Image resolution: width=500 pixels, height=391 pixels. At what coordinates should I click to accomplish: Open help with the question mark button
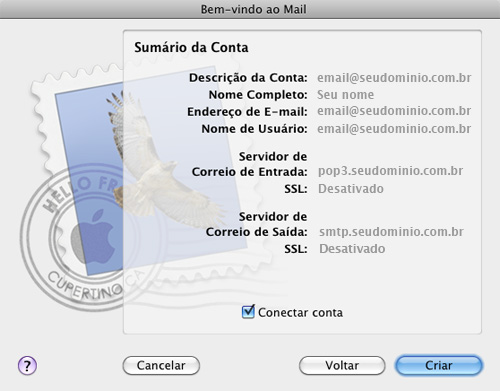pos(27,366)
